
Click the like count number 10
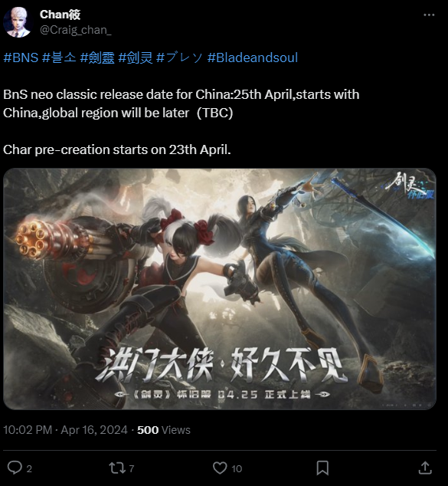[237, 468]
